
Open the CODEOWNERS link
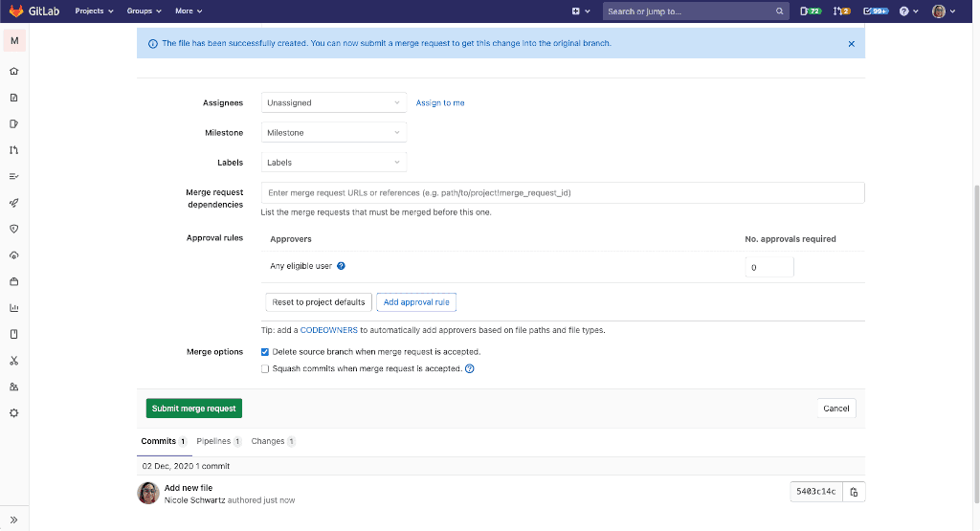click(x=329, y=330)
